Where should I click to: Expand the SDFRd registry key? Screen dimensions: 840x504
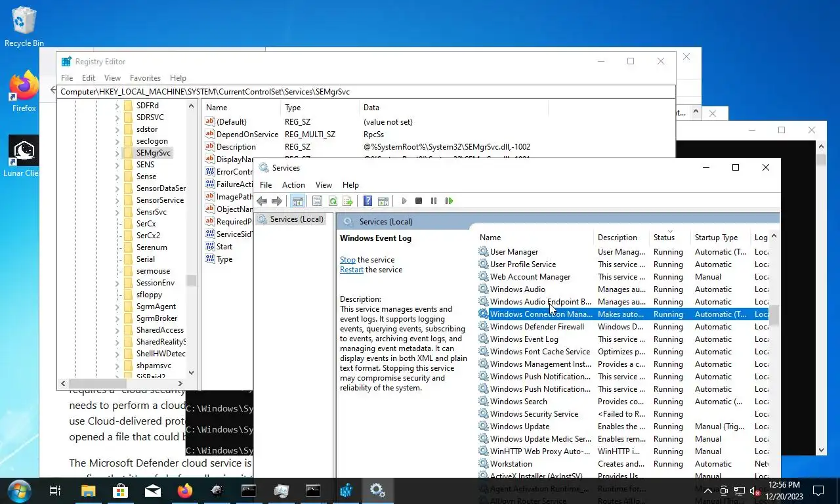pyautogui.click(x=117, y=106)
